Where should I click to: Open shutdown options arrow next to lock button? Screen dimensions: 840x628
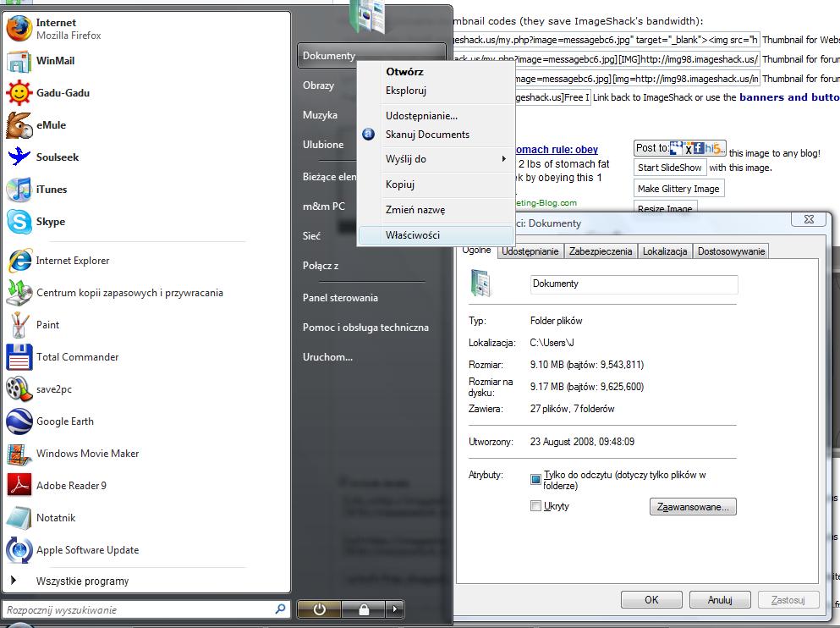[x=395, y=609]
